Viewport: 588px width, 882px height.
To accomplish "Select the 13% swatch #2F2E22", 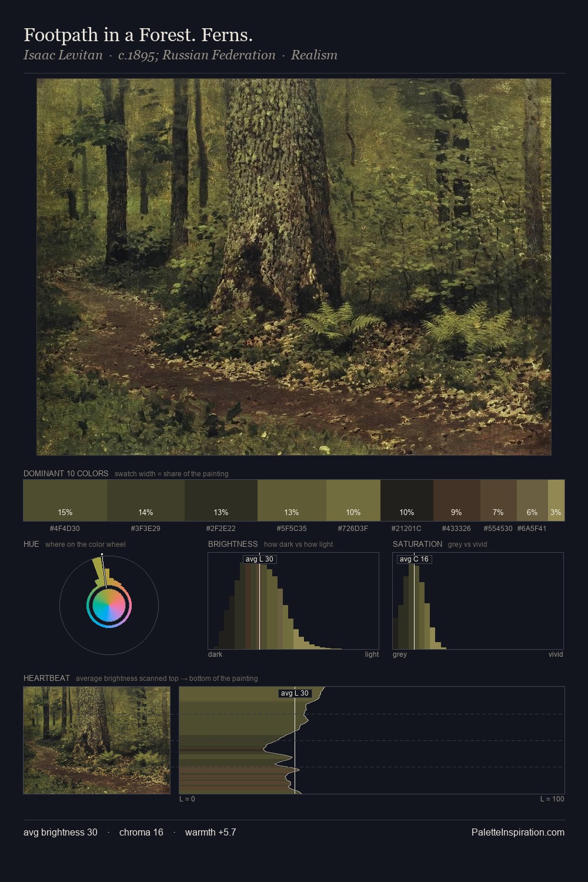I will click(221, 500).
